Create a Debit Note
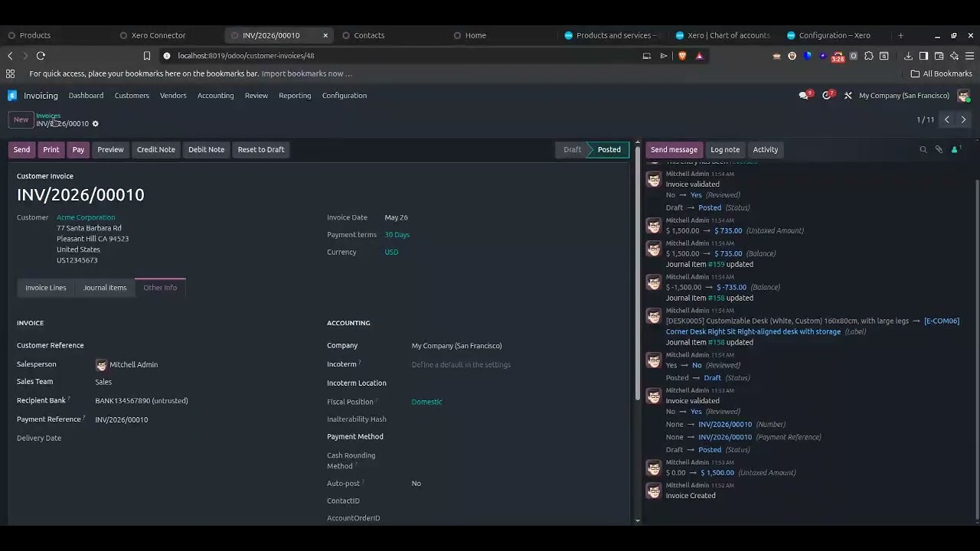The height and width of the screenshot is (551, 980). tap(207, 150)
